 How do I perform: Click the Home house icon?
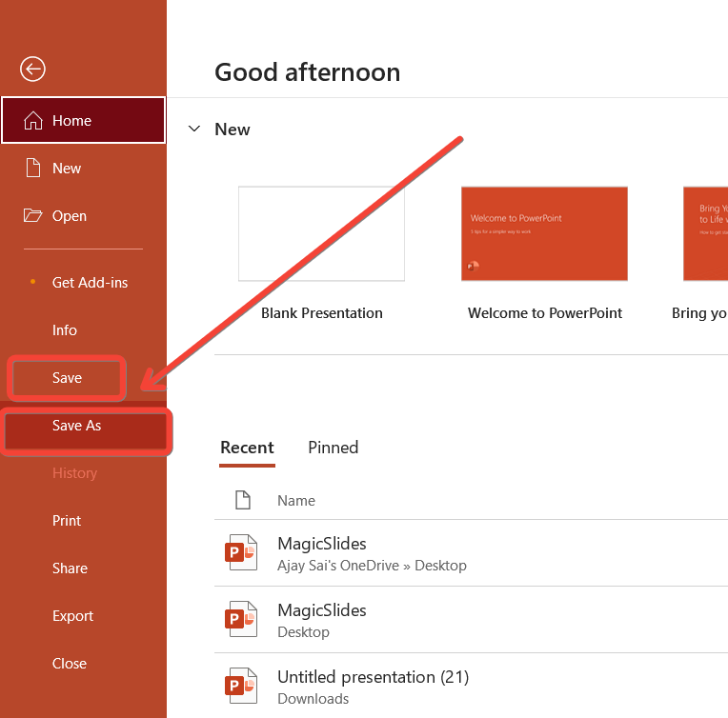click(x=33, y=121)
